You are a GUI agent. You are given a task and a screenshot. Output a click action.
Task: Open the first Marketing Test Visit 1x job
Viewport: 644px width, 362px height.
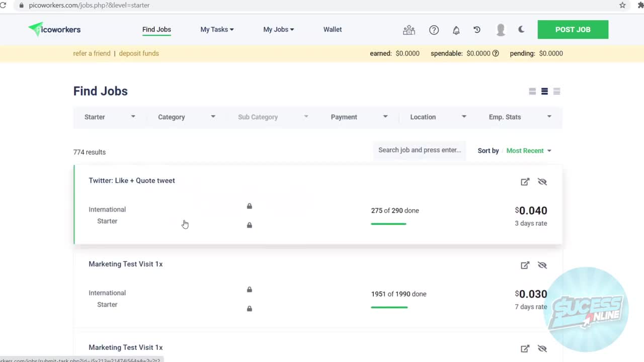click(126, 264)
